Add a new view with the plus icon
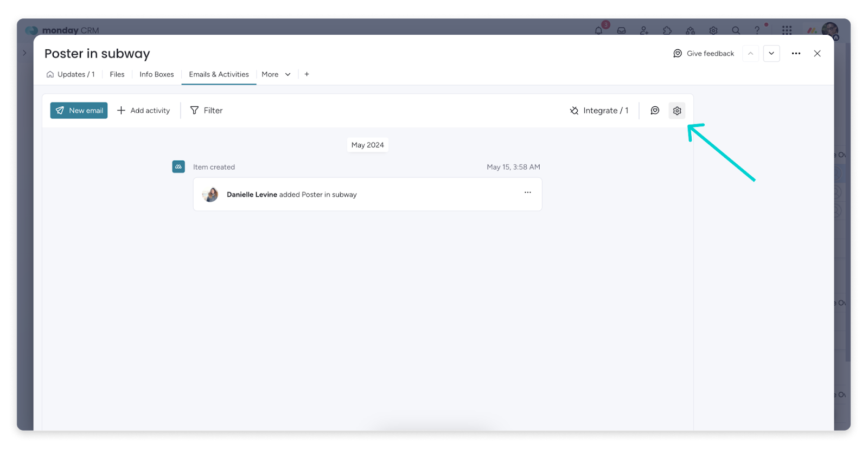The width and height of the screenshot is (868, 449). pos(307,74)
